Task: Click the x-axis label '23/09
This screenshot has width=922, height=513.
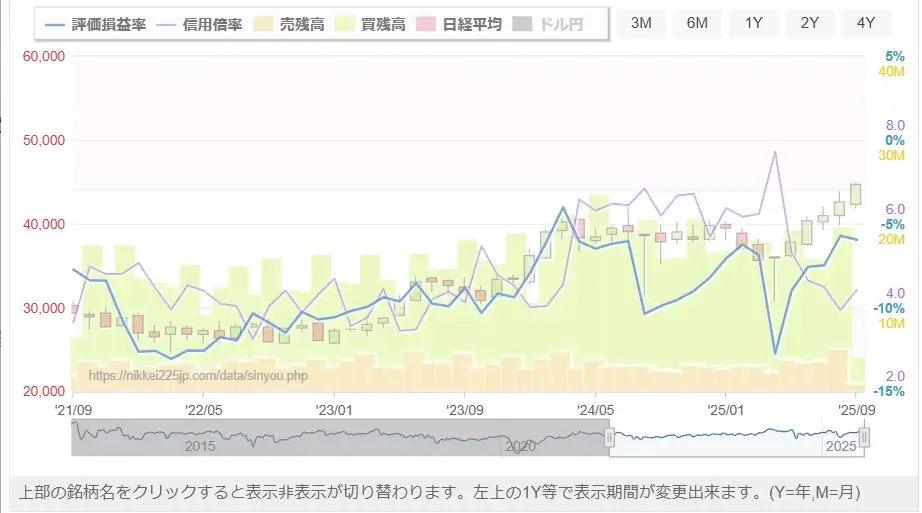Action: tap(465, 410)
